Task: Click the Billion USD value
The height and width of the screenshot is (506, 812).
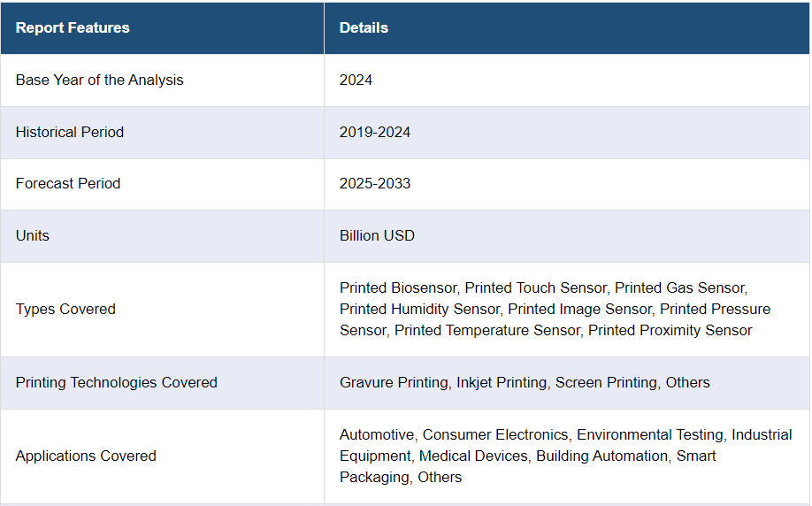Action: point(377,235)
